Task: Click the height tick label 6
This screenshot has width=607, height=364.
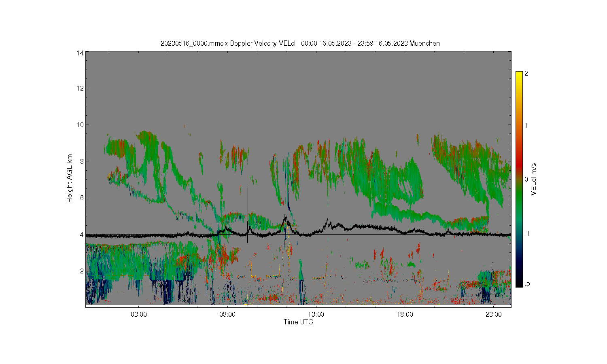Action: point(82,198)
